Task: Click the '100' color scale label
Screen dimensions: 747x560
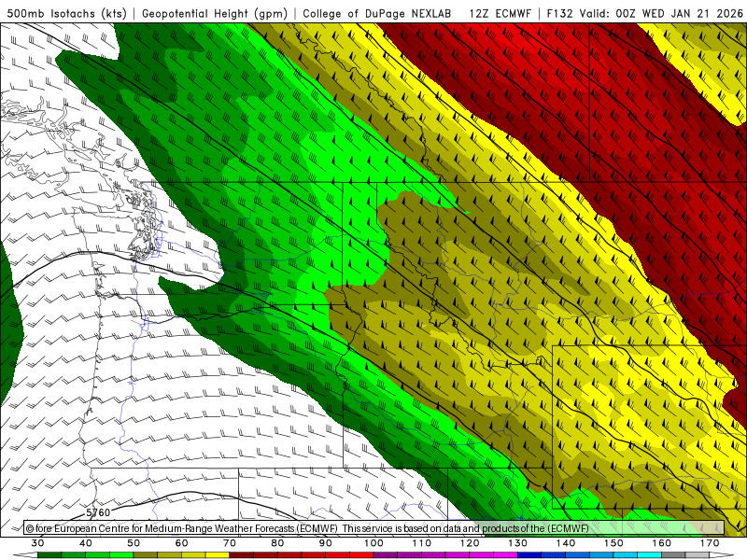Action: pos(374,543)
